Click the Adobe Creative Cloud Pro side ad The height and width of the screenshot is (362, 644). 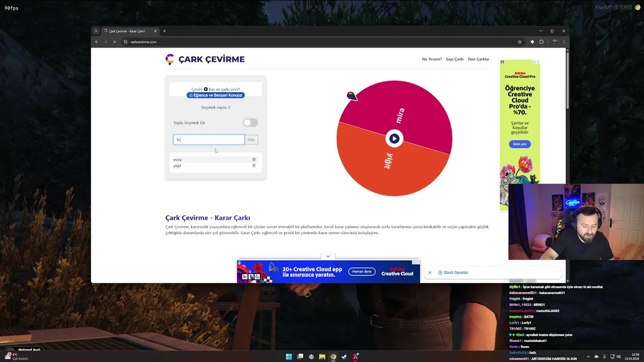520,135
